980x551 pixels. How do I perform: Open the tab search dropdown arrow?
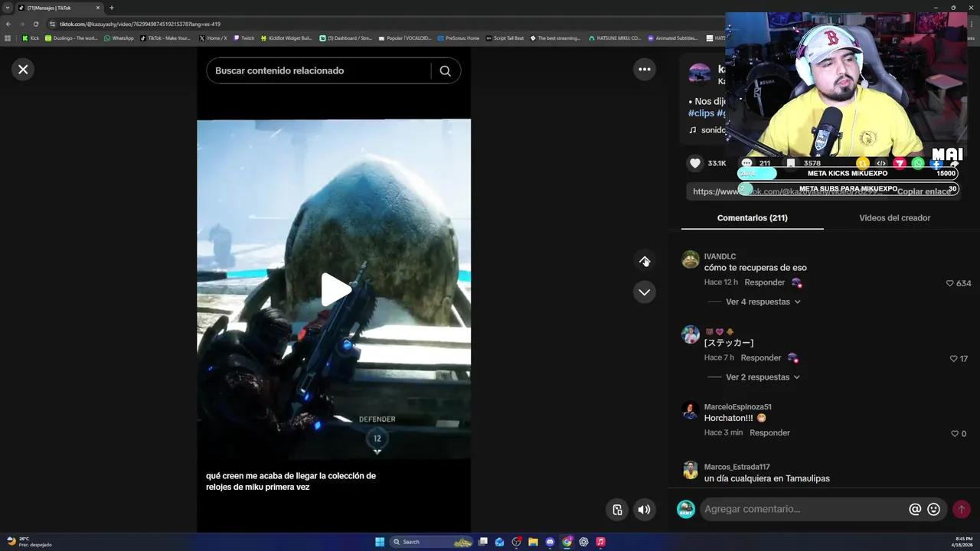[x=8, y=8]
